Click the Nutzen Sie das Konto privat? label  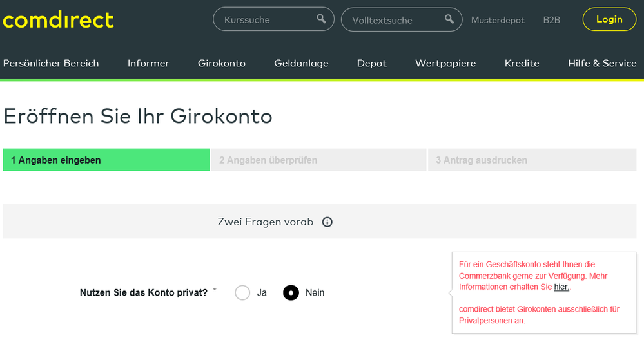144,293
